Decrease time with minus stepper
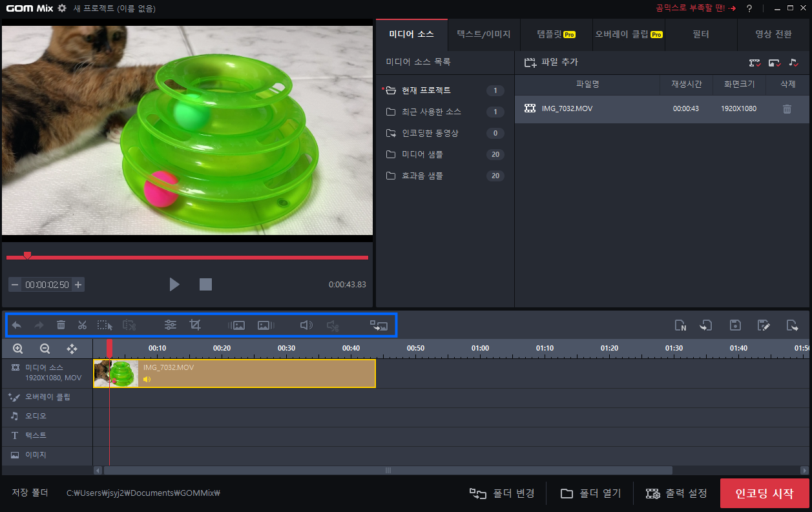This screenshot has width=812, height=512. point(15,285)
